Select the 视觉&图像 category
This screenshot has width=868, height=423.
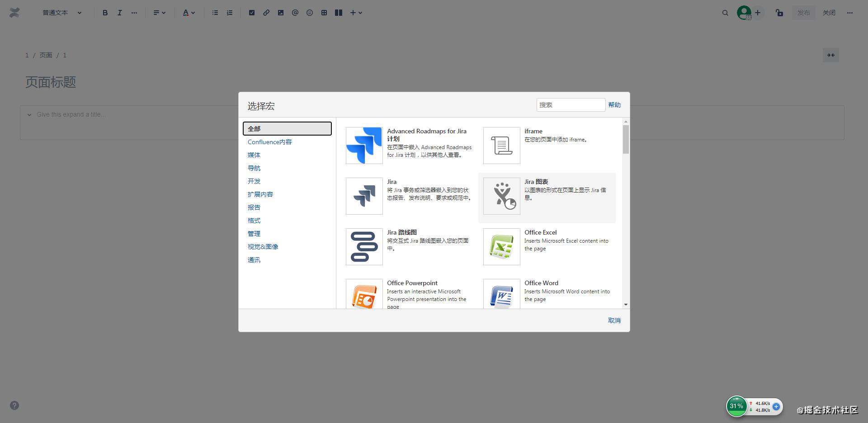(x=263, y=247)
